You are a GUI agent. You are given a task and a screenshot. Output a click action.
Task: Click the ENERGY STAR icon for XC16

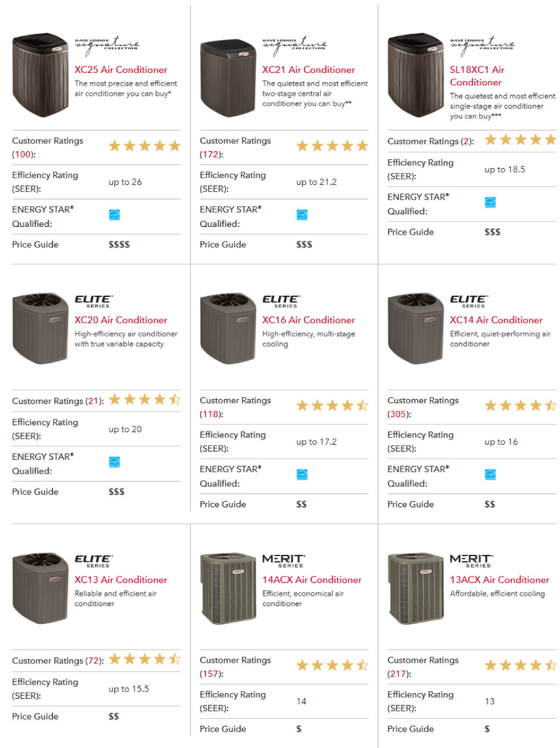(x=302, y=474)
